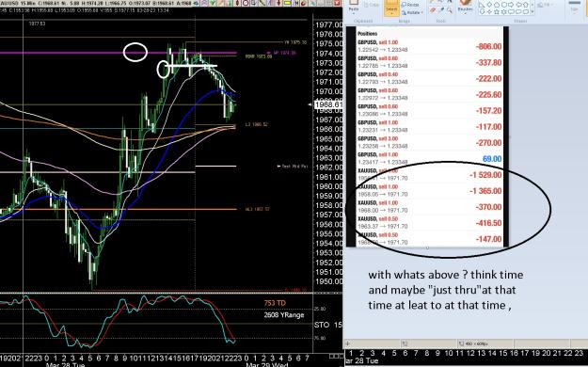Choose the pentagon shape

coord(497,5)
